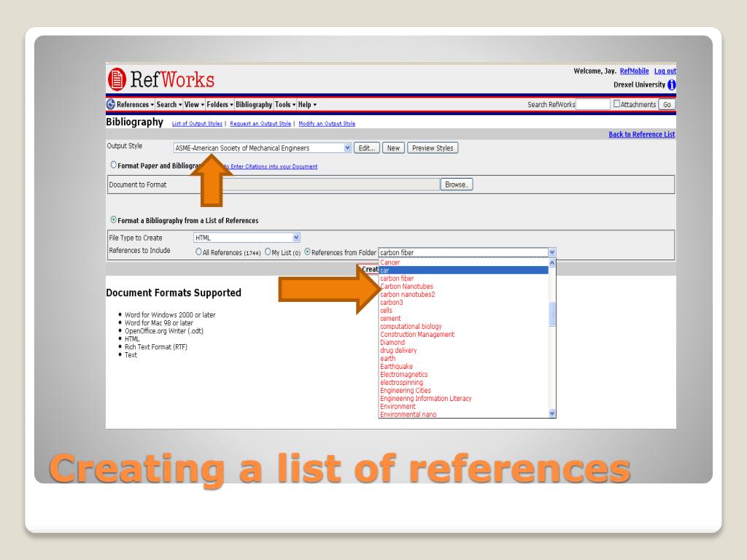This screenshot has height=560, width=747.
Task: Open the Folders menu
Action: tap(220, 104)
